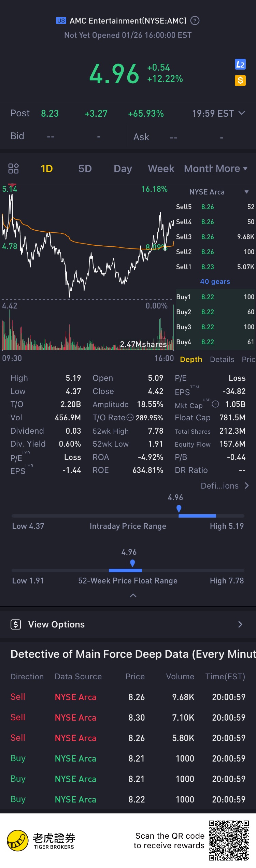Tap the 52-Week Price Float Range marker
Screen dimensions: 256x868
(132, 563)
